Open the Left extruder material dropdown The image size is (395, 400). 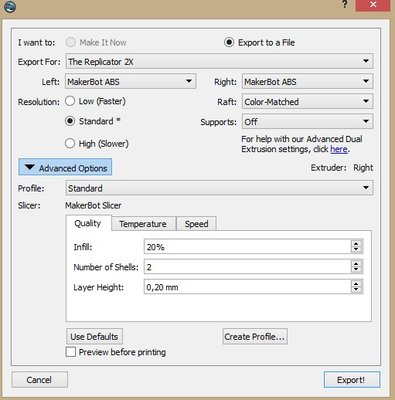tap(130, 81)
